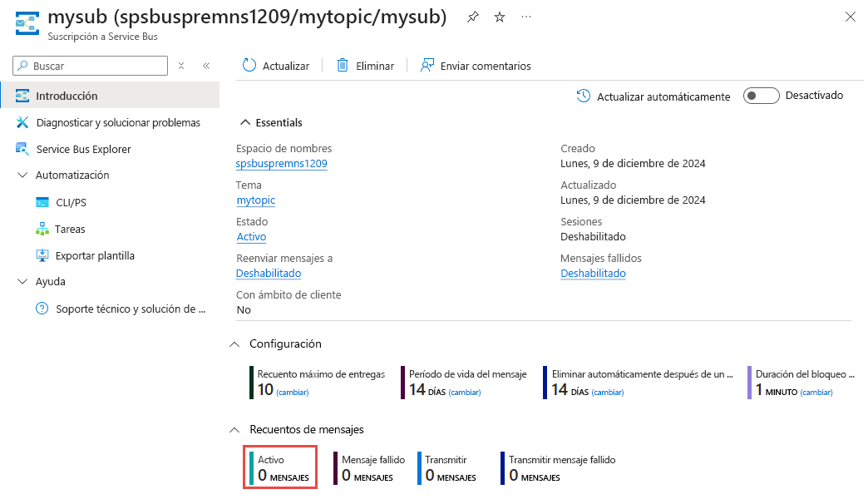Delete the subscription via Eliminar label
Viewport: 868px width, 504px height.
click(375, 66)
